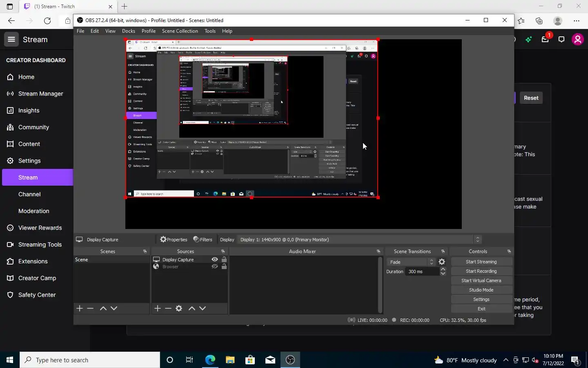
Task: Move source up in Sources panel
Action: (192, 308)
